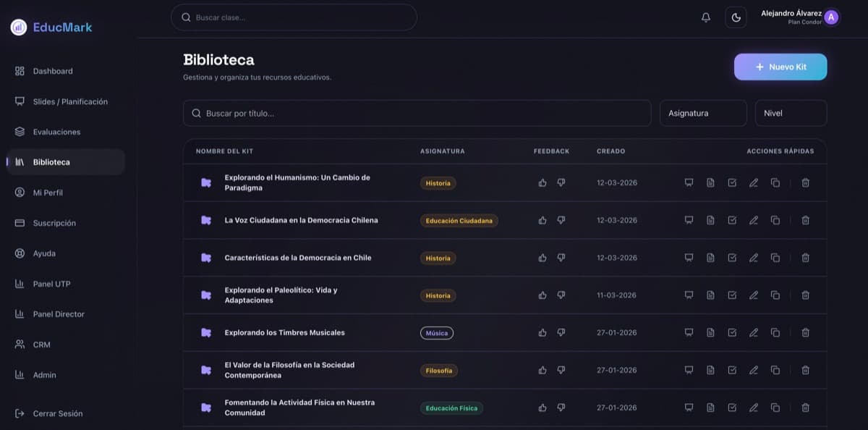This screenshot has width=868, height=430.
Task: Open evaluation checkbox icon for Explorando los Timbres Musicales
Action: pyautogui.click(x=732, y=333)
